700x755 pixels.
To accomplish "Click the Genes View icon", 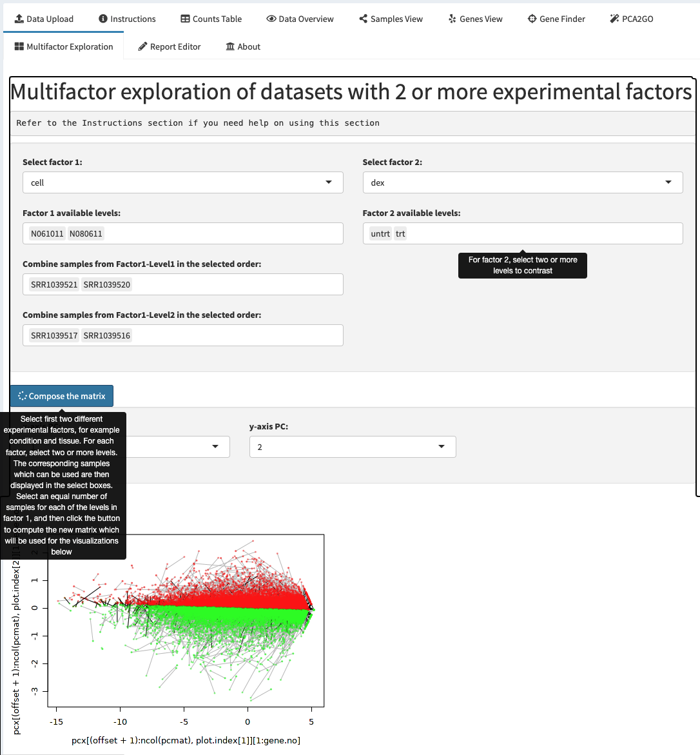I will (x=452, y=19).
